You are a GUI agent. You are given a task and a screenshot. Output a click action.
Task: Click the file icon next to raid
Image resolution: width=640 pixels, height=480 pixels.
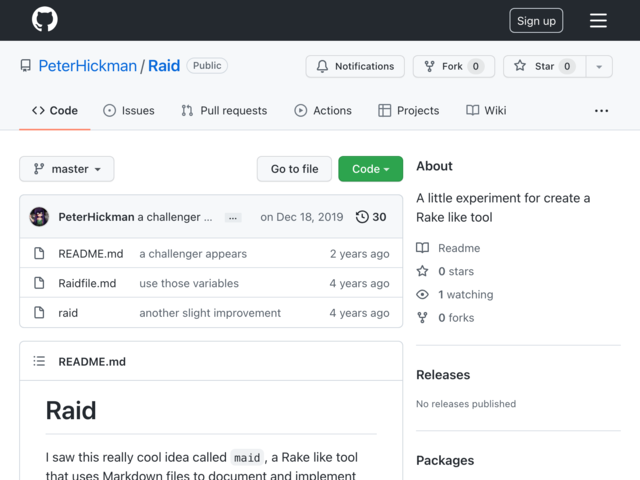(x=39, y=313)
